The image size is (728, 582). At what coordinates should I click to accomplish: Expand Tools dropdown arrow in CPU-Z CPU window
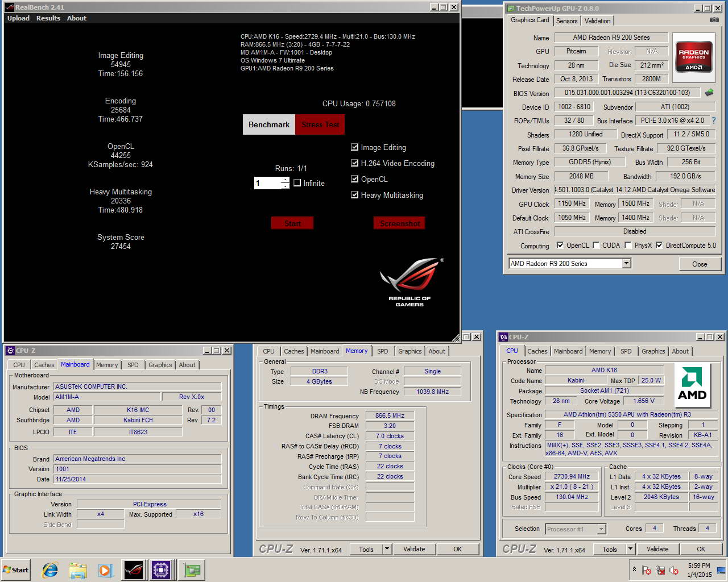click(630, 549)
